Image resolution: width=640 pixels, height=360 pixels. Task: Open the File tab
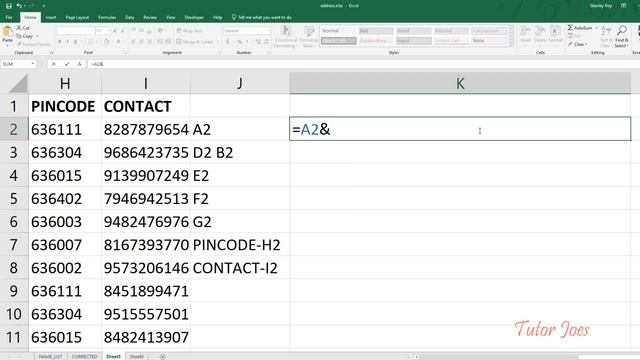pos(9,17)
